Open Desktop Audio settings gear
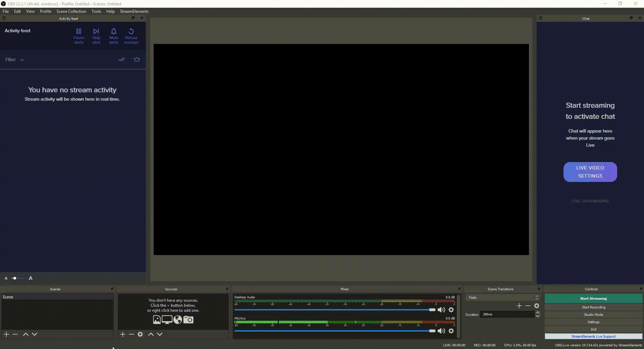The height and width of the screenshot is (349, 644). click(x=451, y=310)
